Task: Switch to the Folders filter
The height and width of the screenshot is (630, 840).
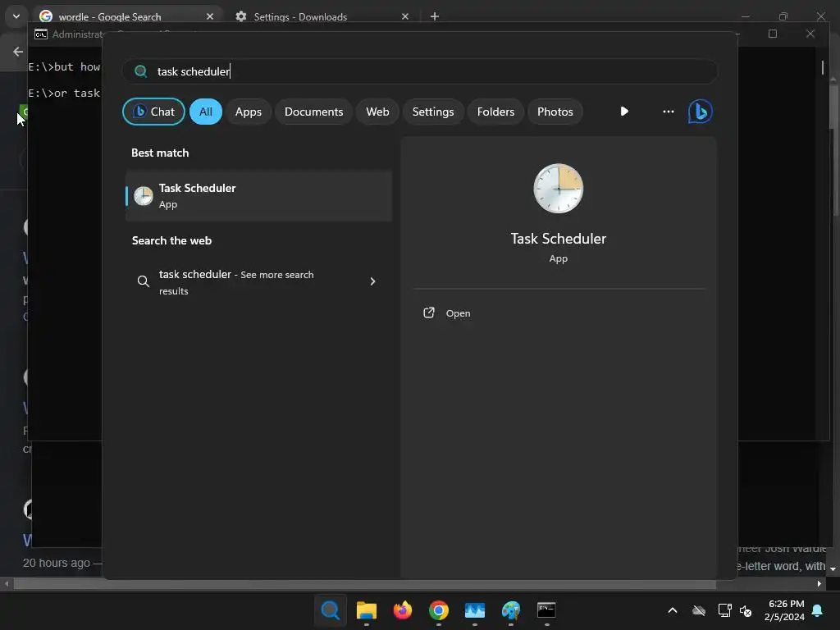Action: pos(495,112)
